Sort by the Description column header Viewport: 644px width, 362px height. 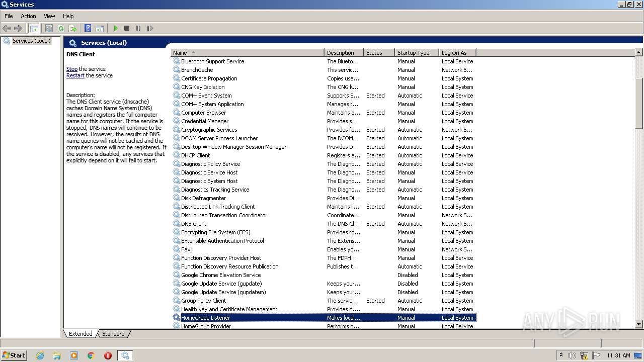[x=344, y=53]
